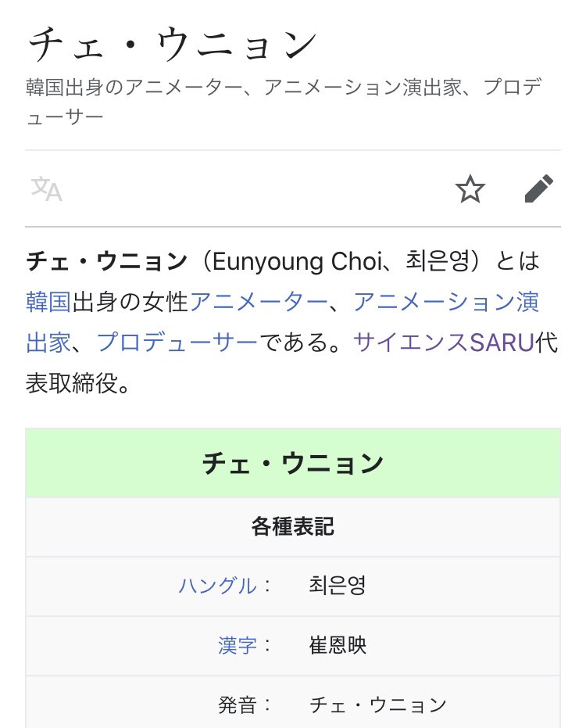Open the ハングル link in infobox

click(x=217, y=585)
